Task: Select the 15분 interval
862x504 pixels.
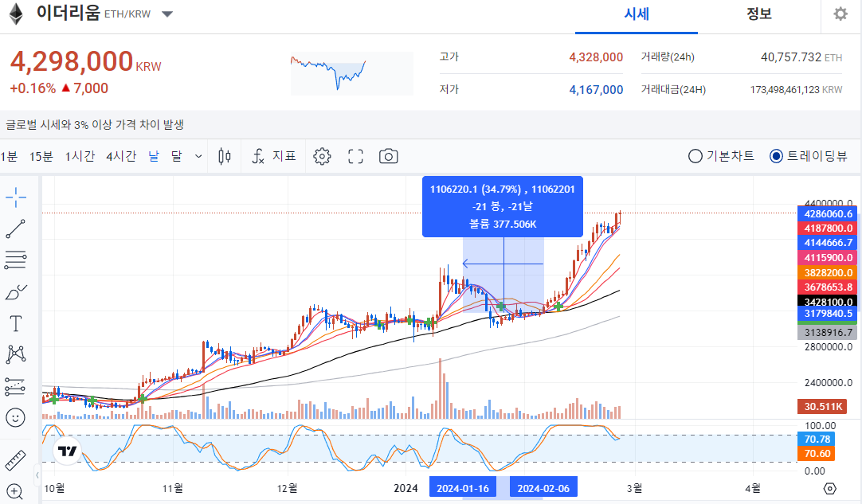Action: coord(41,157)
